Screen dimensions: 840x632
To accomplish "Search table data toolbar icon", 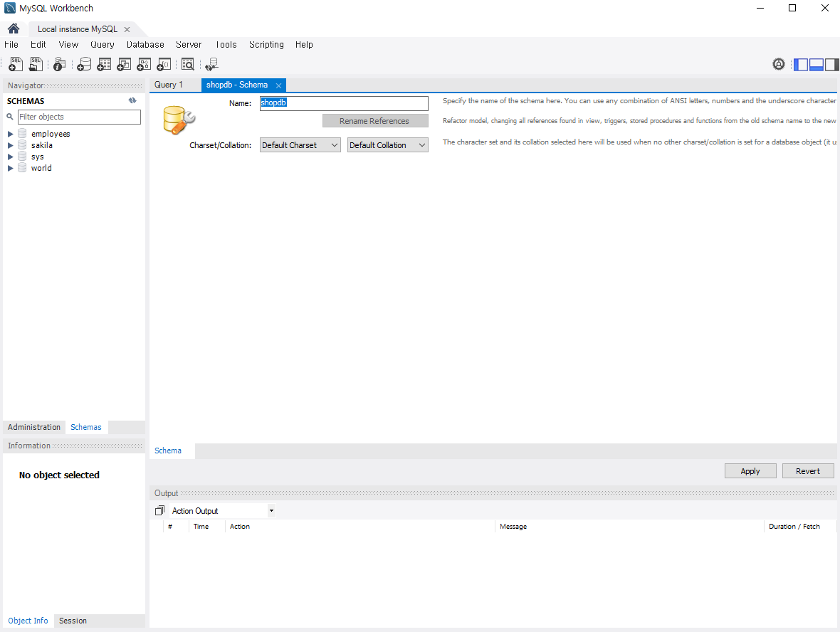I will [187, 64].
